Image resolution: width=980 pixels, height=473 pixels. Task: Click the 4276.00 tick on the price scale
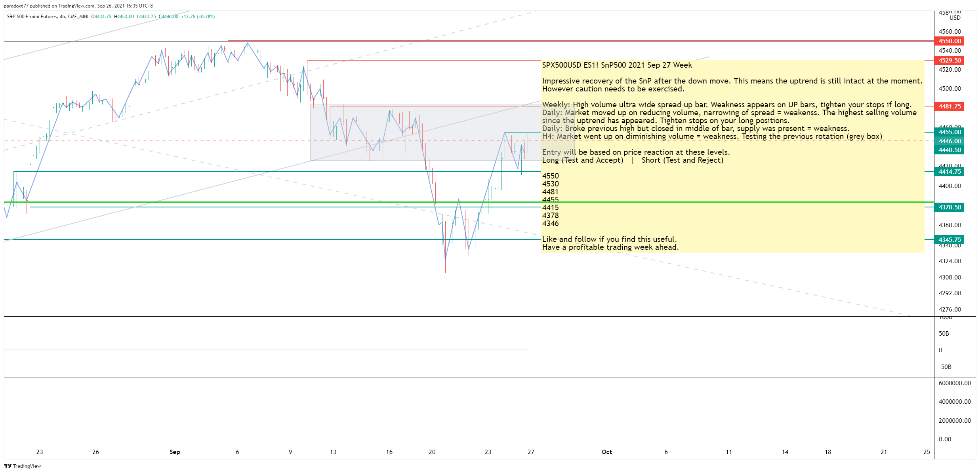pos(949,310)
